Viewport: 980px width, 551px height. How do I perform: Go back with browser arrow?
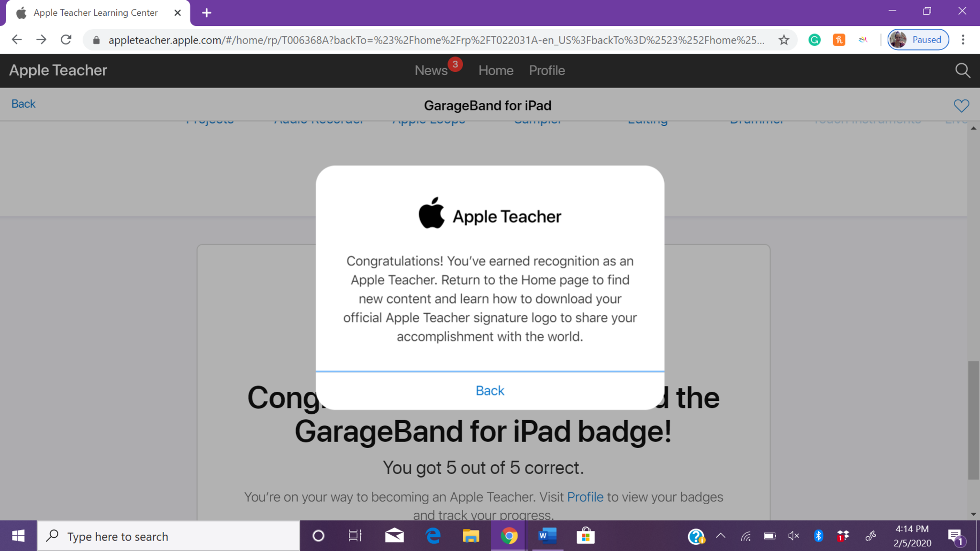click(17, 40)
